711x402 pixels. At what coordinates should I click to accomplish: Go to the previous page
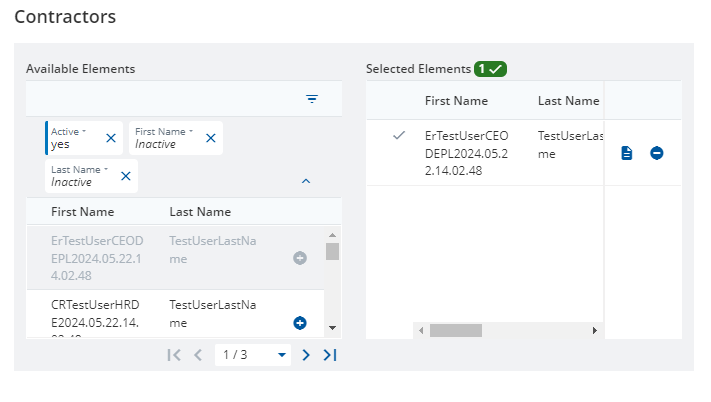tap(198, 355)
